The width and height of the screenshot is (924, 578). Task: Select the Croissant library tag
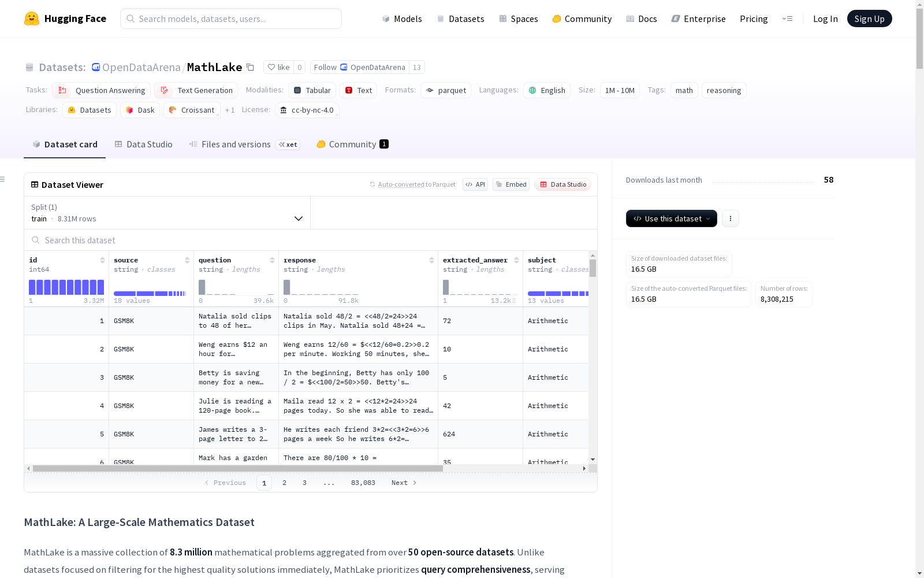(192, 110)
